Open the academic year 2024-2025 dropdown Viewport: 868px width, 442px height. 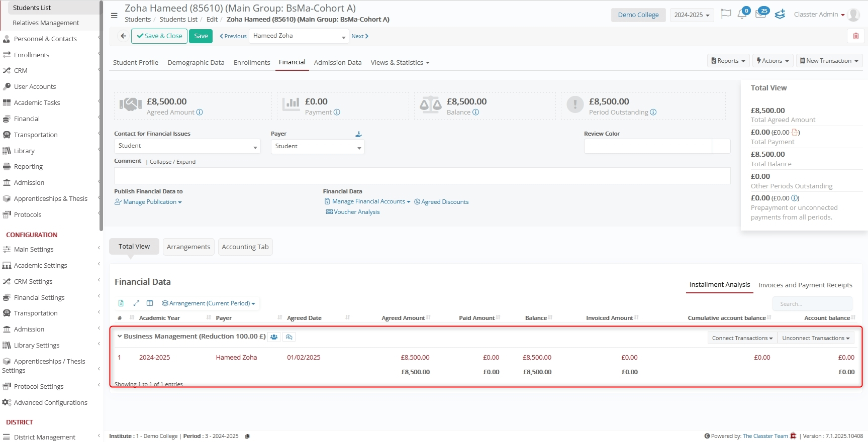[x=692, y=15]
